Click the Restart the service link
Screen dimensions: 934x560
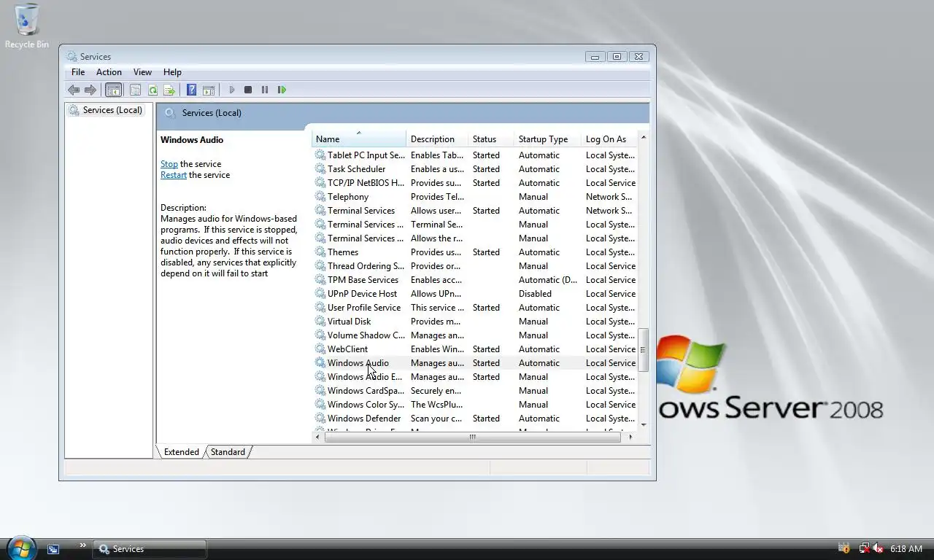(174, 175)
